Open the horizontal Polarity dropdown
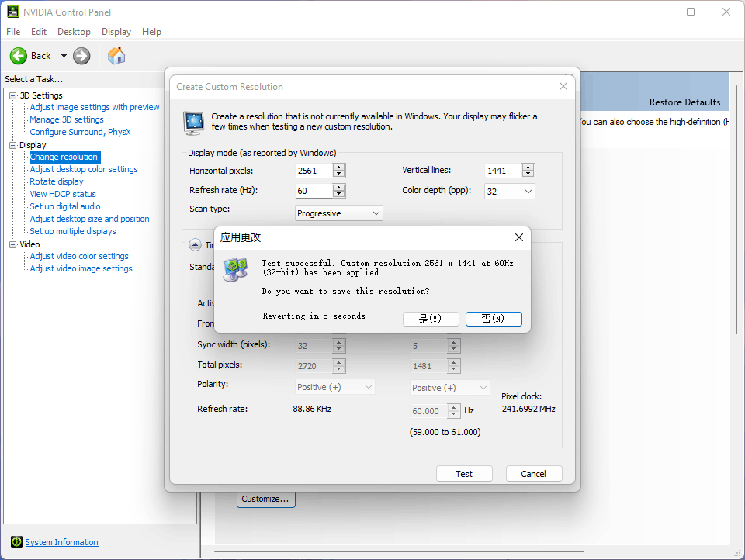Image resolution: width=745 pixels, height=560 pixels. click(335, 387)
